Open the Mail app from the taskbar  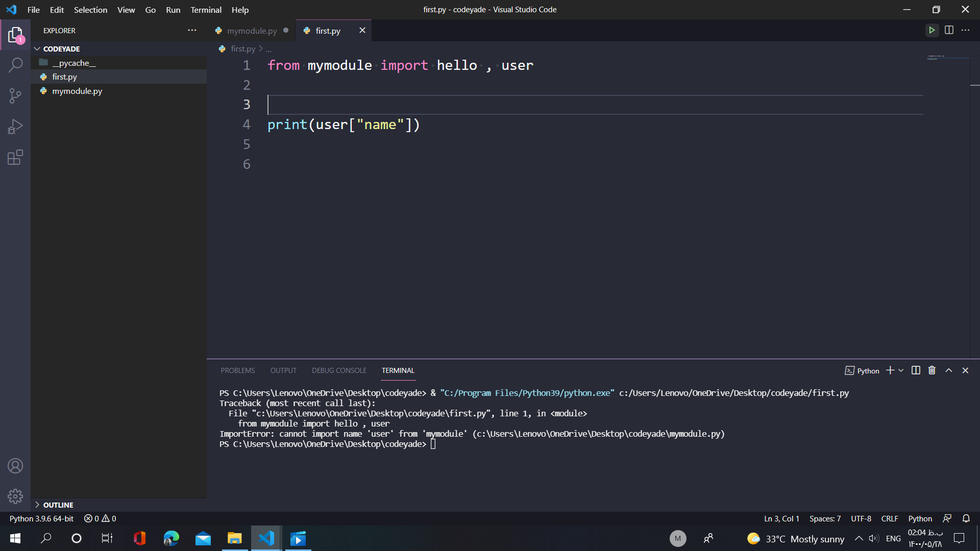(203, 538)
